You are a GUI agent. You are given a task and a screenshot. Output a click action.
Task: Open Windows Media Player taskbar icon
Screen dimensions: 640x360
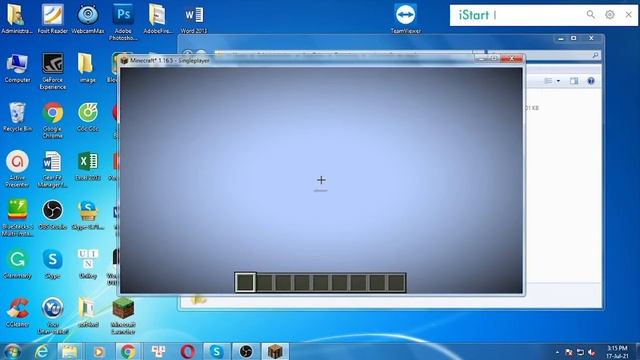pos(98,351)
